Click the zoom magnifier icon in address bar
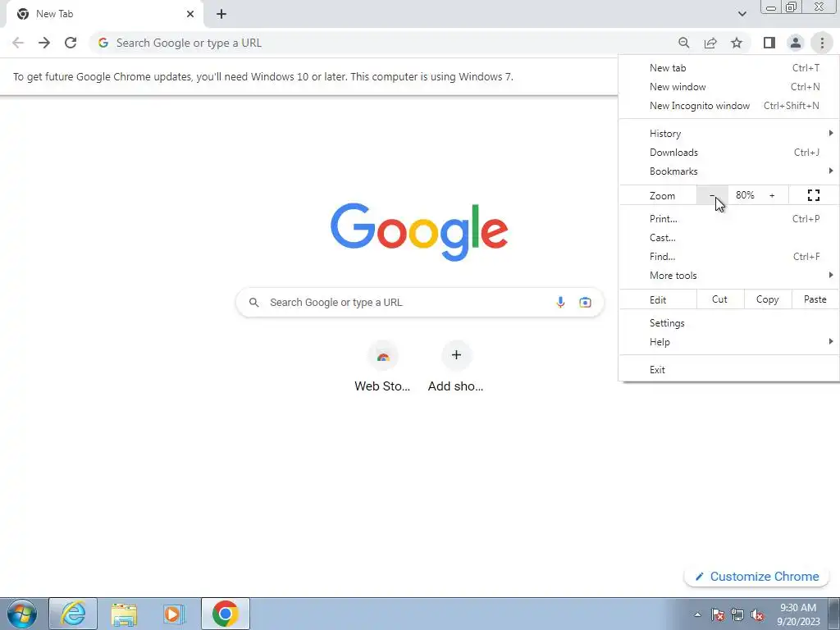Image resolution: width=840 pixels, height=630 pixels. [683, 43]
